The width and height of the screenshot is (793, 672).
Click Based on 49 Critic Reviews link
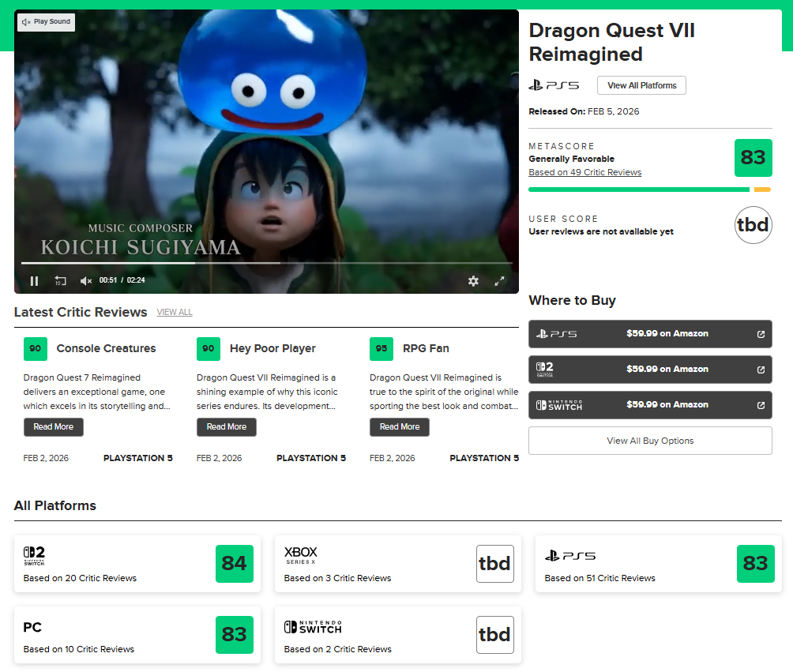(x=584, y=171)
